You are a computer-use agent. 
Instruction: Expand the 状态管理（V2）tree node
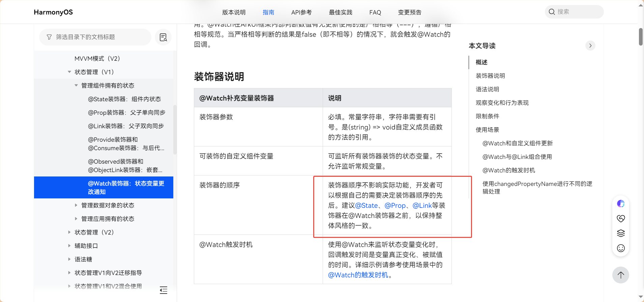(69, 232)
